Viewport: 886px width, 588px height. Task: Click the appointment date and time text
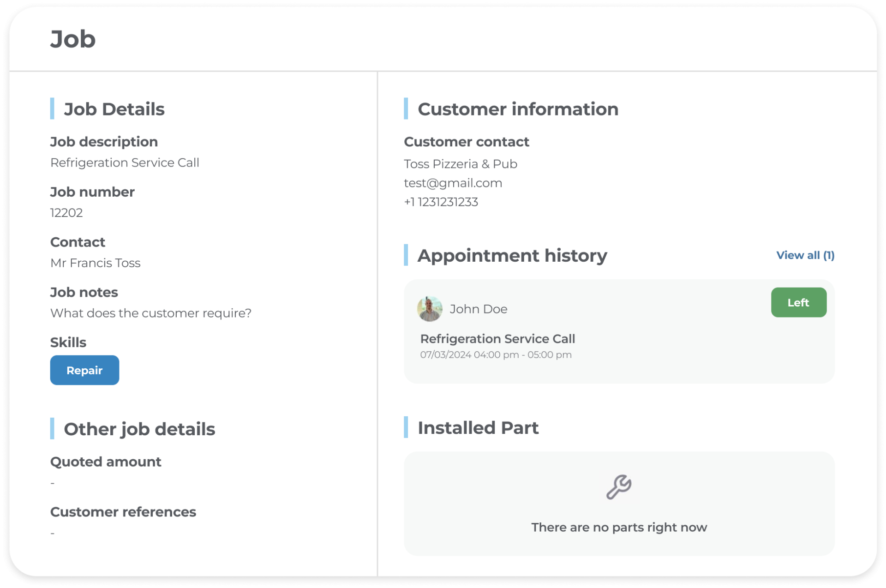click(x=496, y=355)
